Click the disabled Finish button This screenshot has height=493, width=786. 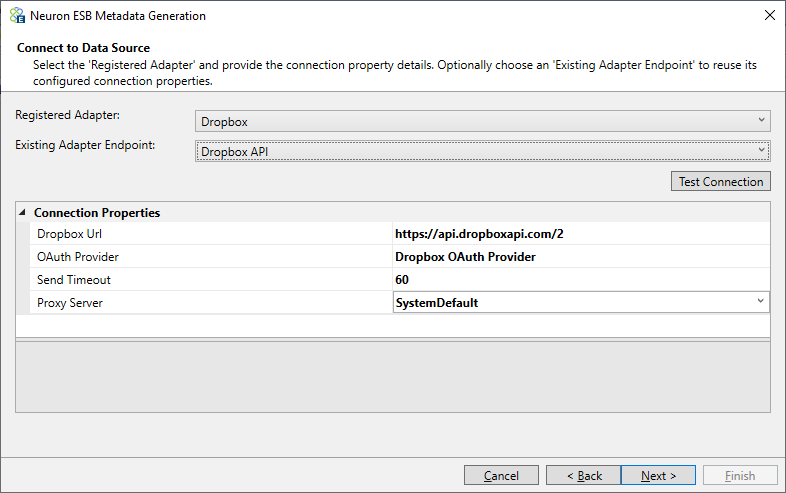pyautogui.click(x=740, y=475)
